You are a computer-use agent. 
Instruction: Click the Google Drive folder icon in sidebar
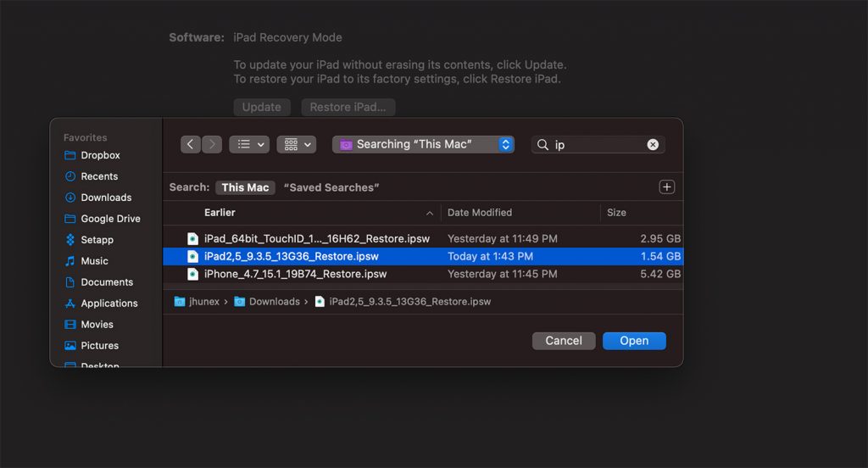click(70, 219)
